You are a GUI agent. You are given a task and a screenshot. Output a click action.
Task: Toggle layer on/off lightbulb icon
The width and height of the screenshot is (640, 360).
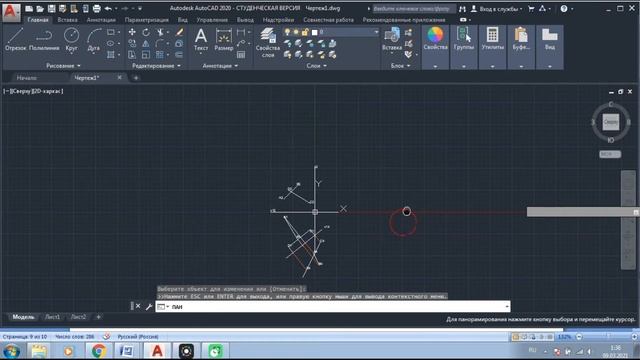[287, 32]
